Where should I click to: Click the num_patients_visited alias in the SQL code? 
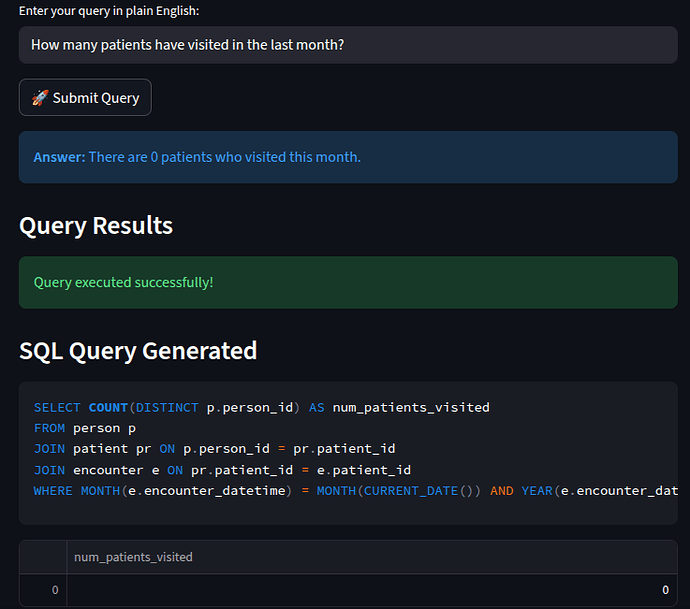[411, 407]
